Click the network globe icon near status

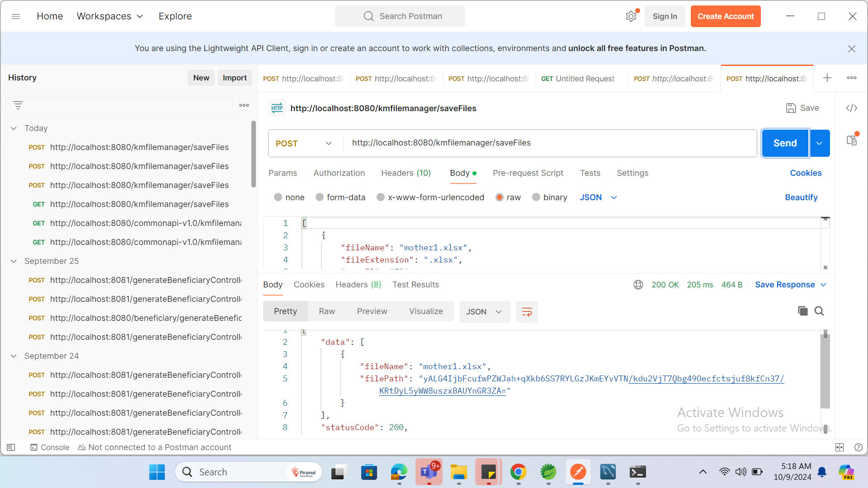638,285
